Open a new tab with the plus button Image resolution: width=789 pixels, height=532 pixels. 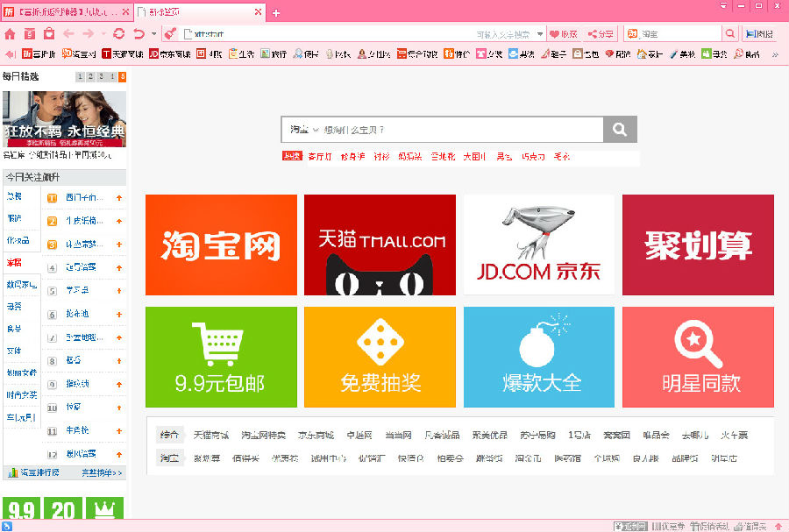[x=276, y=13]
